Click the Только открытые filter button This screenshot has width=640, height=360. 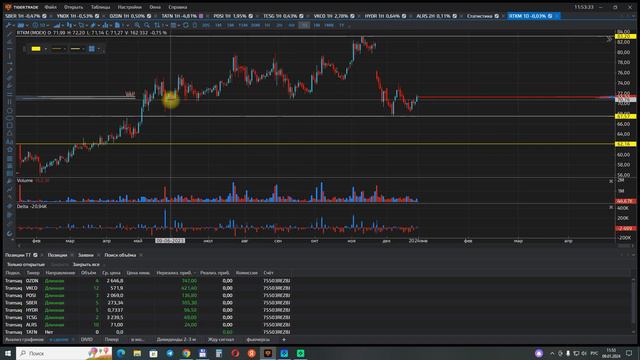click(26, 264)
